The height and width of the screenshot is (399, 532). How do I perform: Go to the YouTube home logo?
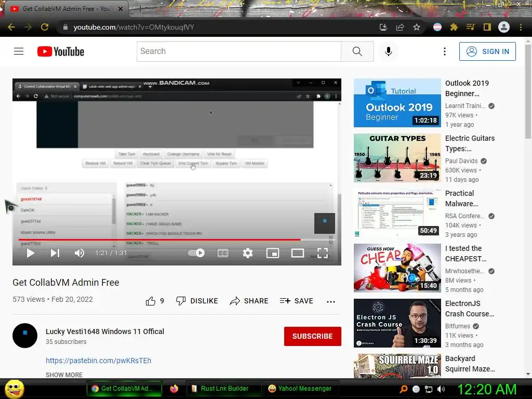pyautogui.click(x=61, y=51)
